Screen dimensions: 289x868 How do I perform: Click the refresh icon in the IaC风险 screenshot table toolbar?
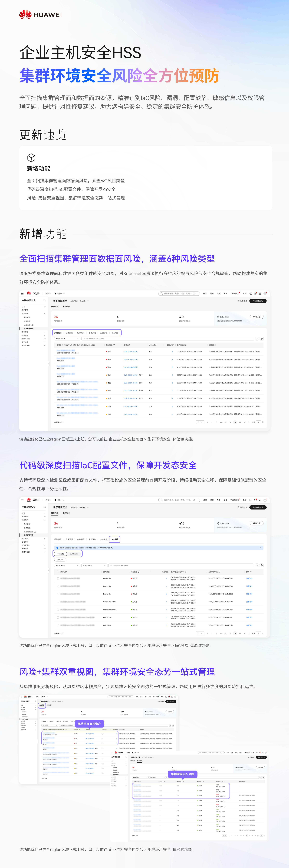[257, 565]
